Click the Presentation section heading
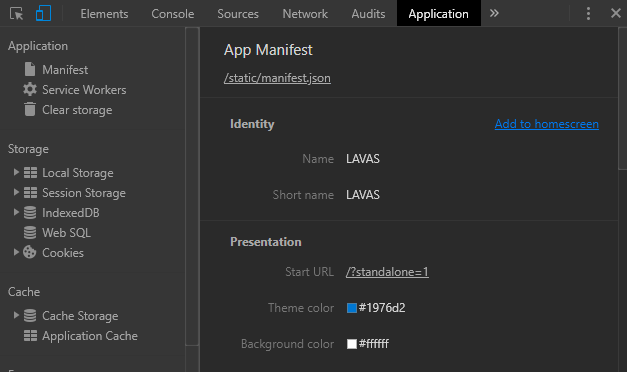Viewport: 627px width, 372px height. pos(266,242)
